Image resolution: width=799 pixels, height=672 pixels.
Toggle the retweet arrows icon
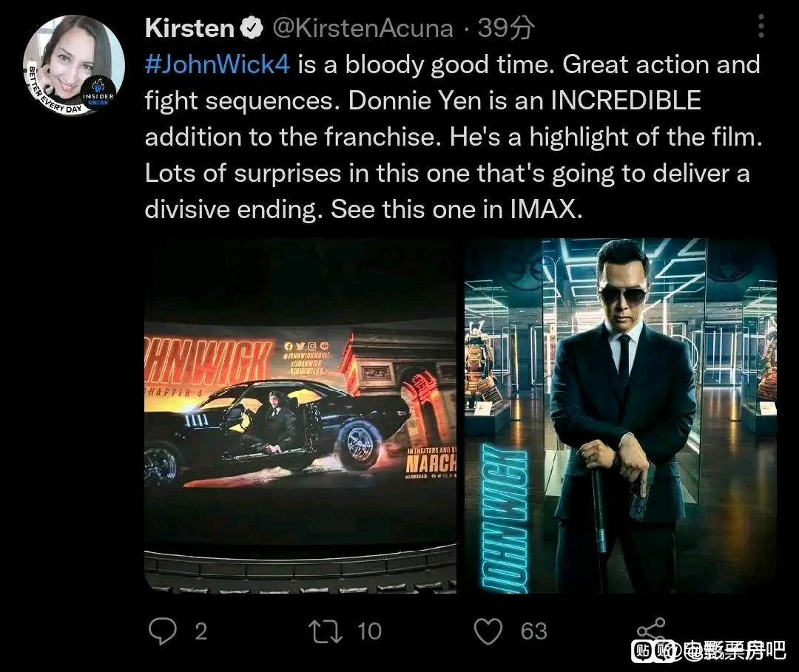pos(326,631)
